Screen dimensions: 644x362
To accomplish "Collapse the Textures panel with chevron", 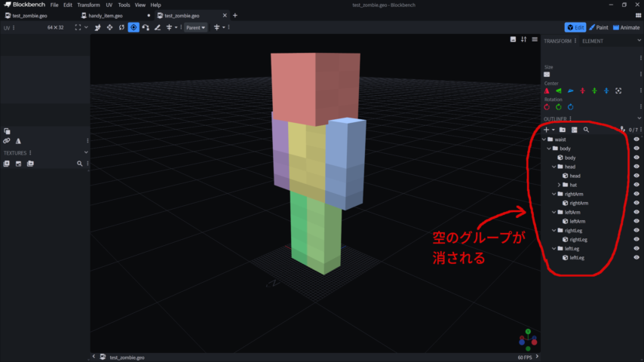I will click(86, 152).
